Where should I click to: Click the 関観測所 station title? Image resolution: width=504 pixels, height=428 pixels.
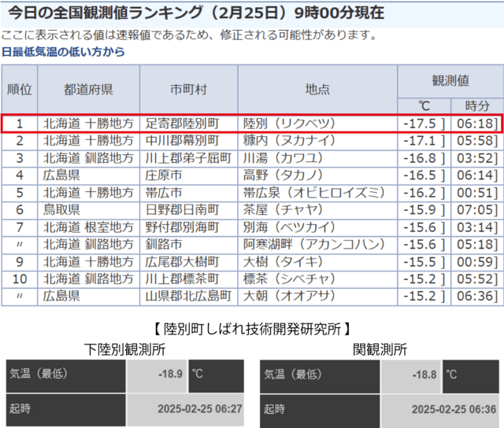(x=380, y=349)
